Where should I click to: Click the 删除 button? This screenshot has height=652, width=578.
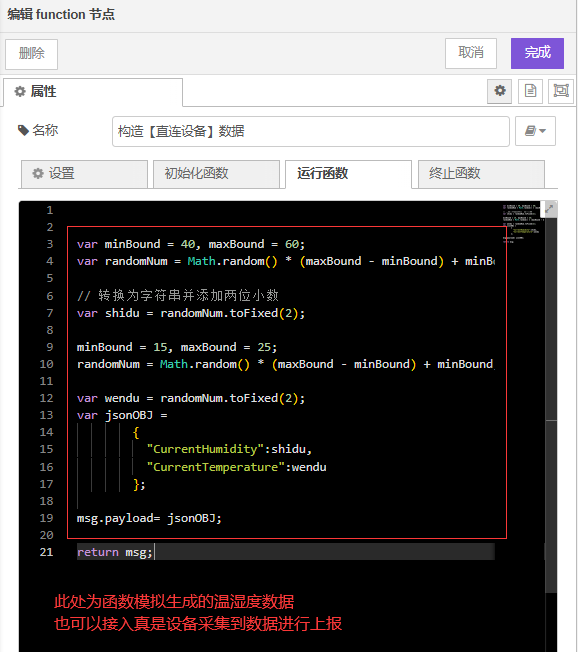pyautogui.click(x=32, y=54)
